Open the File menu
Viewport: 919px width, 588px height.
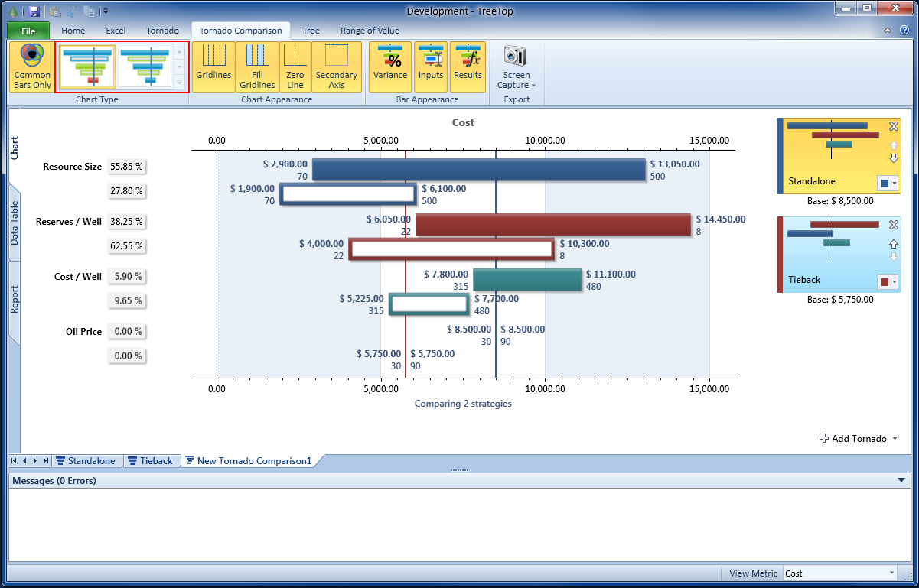click(28, 31)
